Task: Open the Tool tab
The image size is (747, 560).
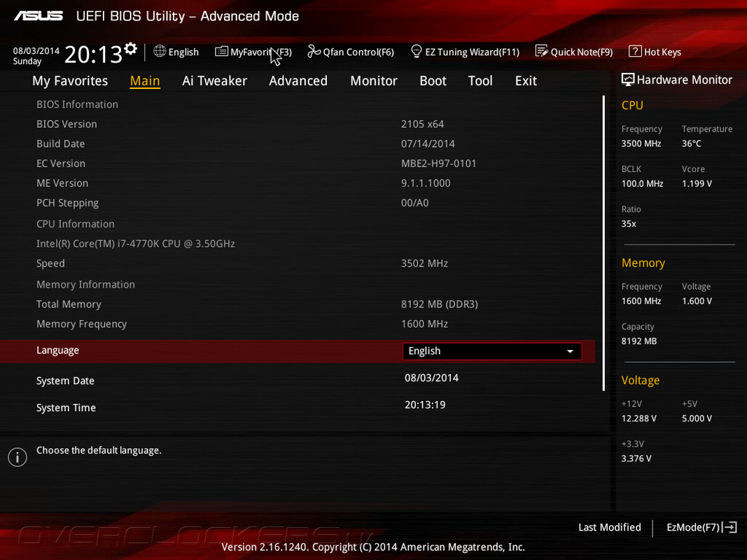Action: click(480, 81)
